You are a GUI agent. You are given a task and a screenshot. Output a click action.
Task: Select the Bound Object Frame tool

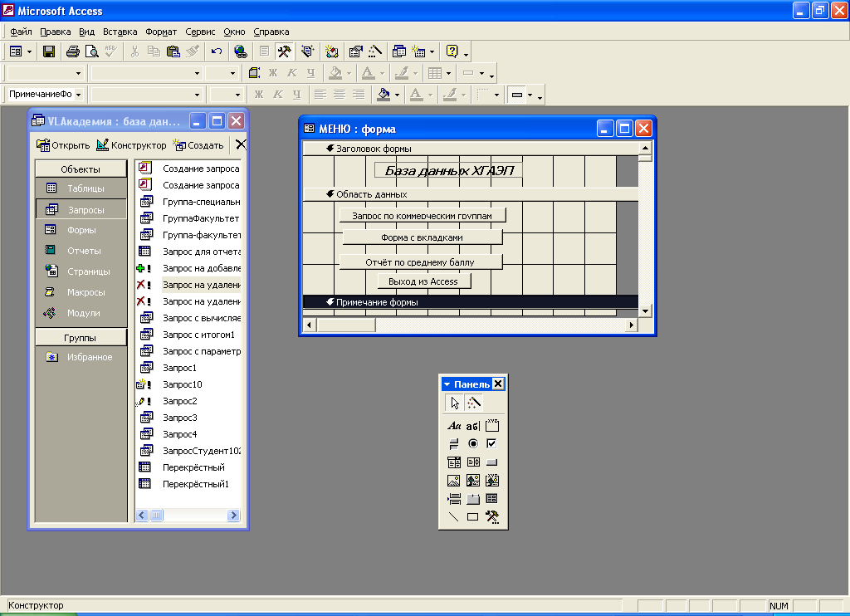pyautogui.click(x=491, y=481)
